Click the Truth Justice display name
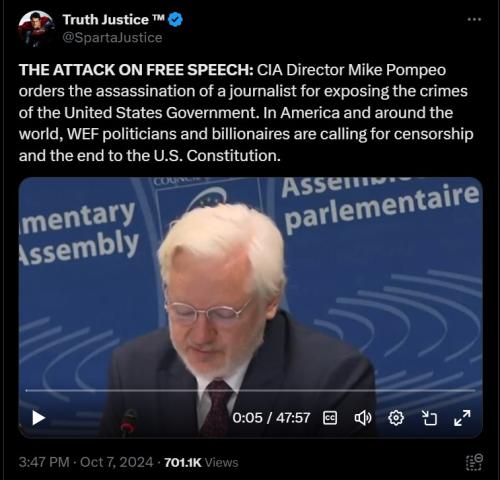Viewport: 500px width, 480px height. [x=113, y=20]
